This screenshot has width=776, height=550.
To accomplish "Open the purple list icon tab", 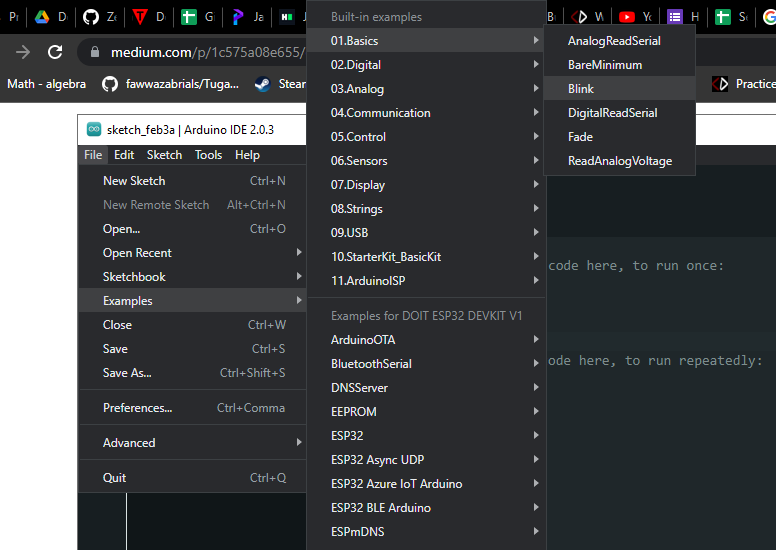I will [x=675, y=17].
